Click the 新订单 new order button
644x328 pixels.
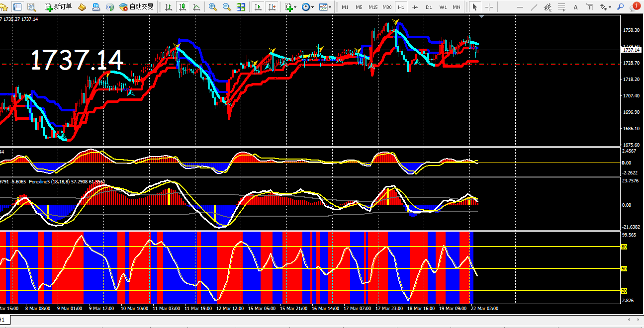point(58,7)
